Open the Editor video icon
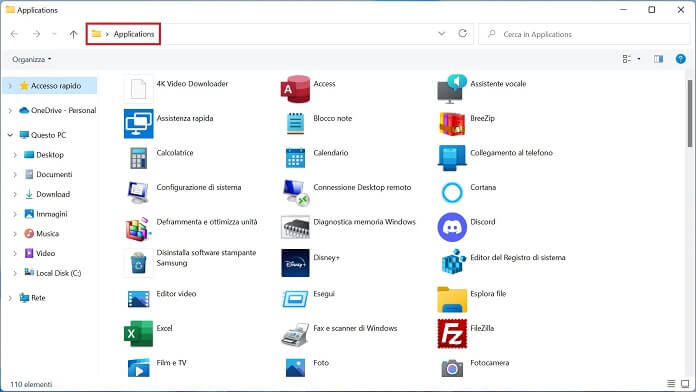This screenshot has height=392, width=696. 138,299
